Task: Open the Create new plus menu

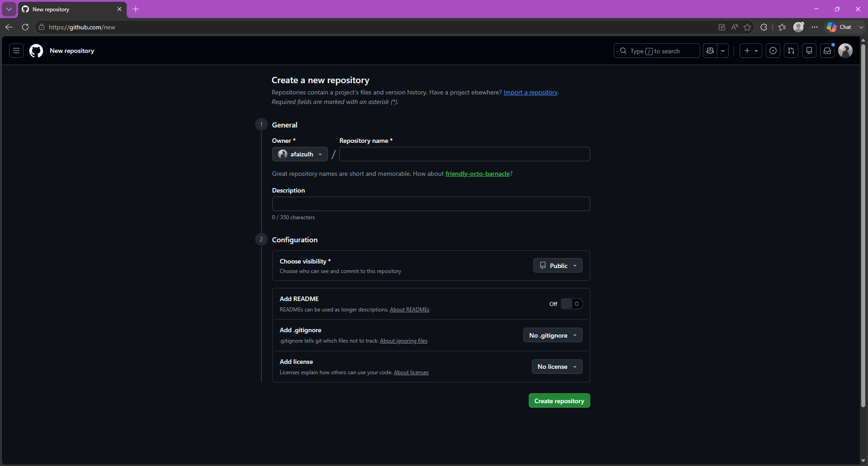Action: (x=751, y=51)
